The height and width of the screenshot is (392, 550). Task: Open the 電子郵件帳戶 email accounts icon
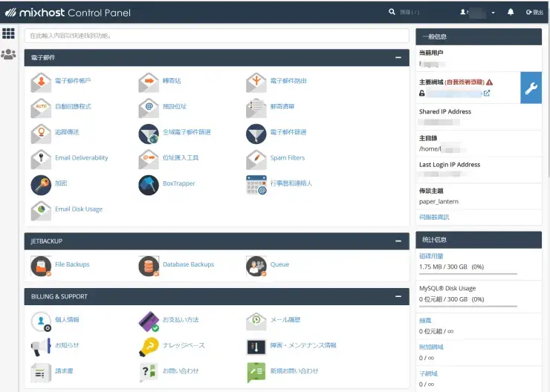[x=41, y=82]
